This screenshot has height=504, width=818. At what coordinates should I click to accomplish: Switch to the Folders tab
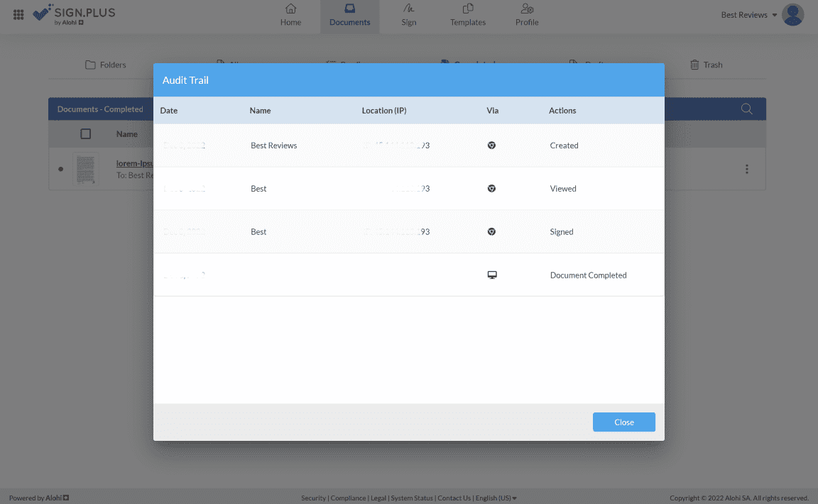(x=106, y=65)
